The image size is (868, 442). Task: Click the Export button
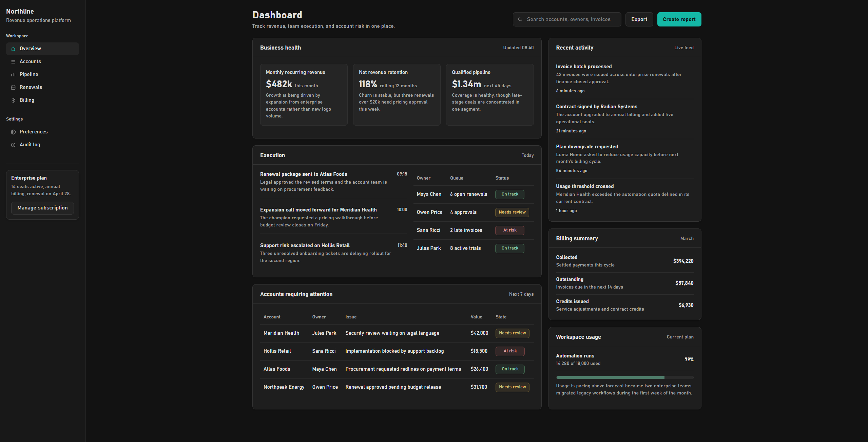click(x=639, y=19)
